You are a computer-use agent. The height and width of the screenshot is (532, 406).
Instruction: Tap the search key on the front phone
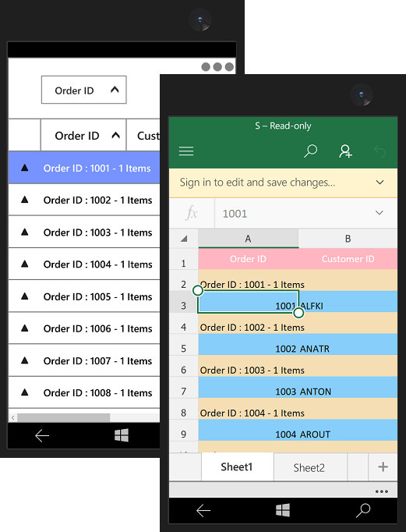tap(363, 510)
